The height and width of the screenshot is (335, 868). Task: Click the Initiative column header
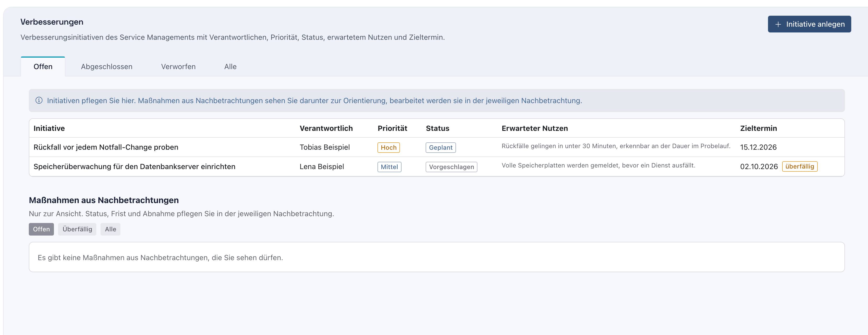click(49, 129)
